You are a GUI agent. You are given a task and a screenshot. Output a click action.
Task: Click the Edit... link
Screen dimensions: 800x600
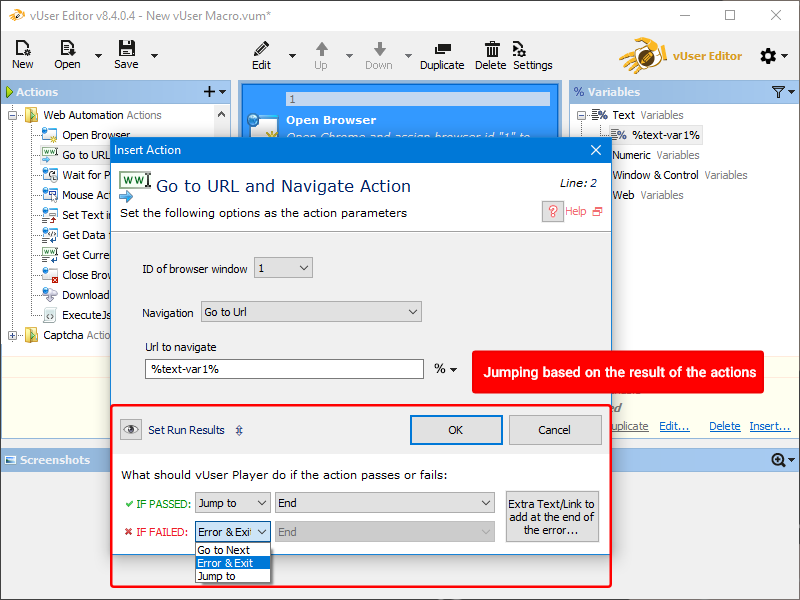point(674,426)
